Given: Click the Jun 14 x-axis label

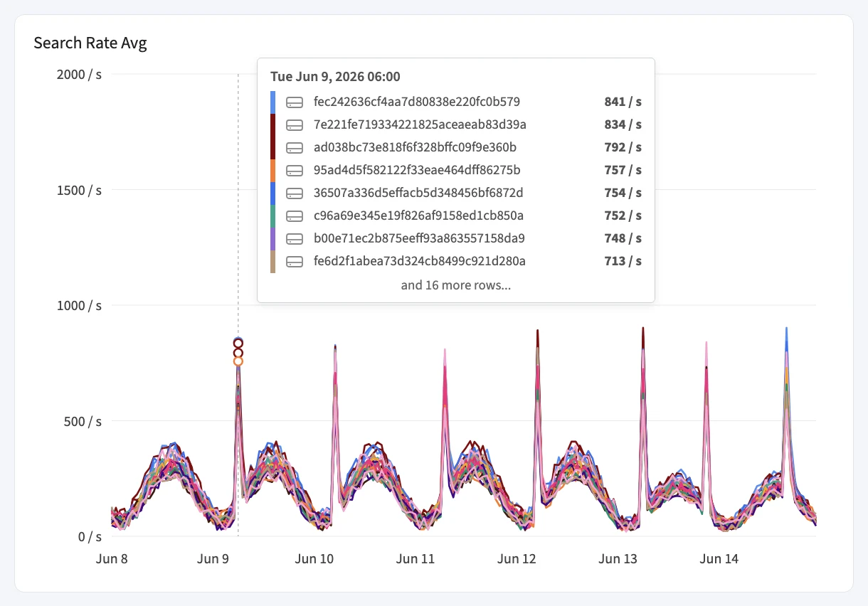Looking at the screenshot, I should click(x=719, y=559).
